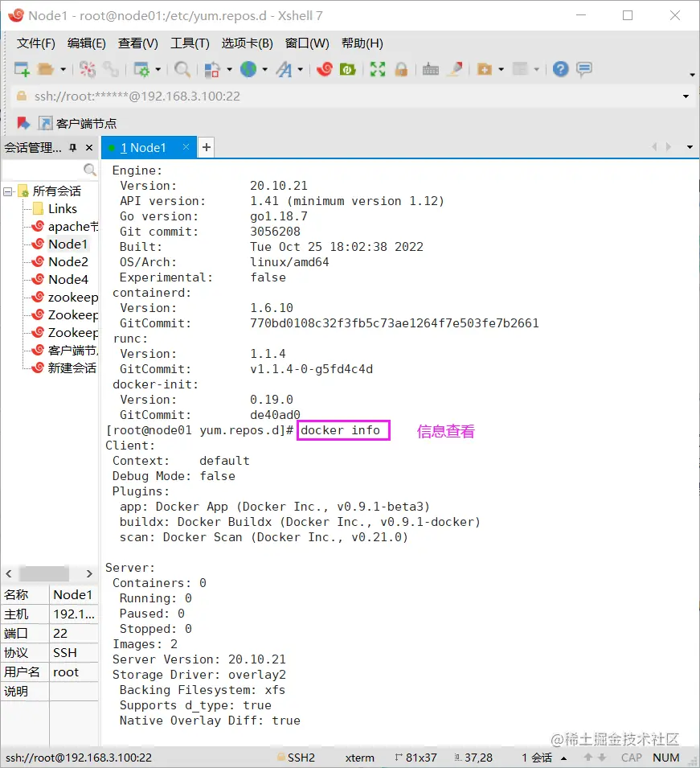Click the Disconnect toolbar icon

tap(88, 69)
